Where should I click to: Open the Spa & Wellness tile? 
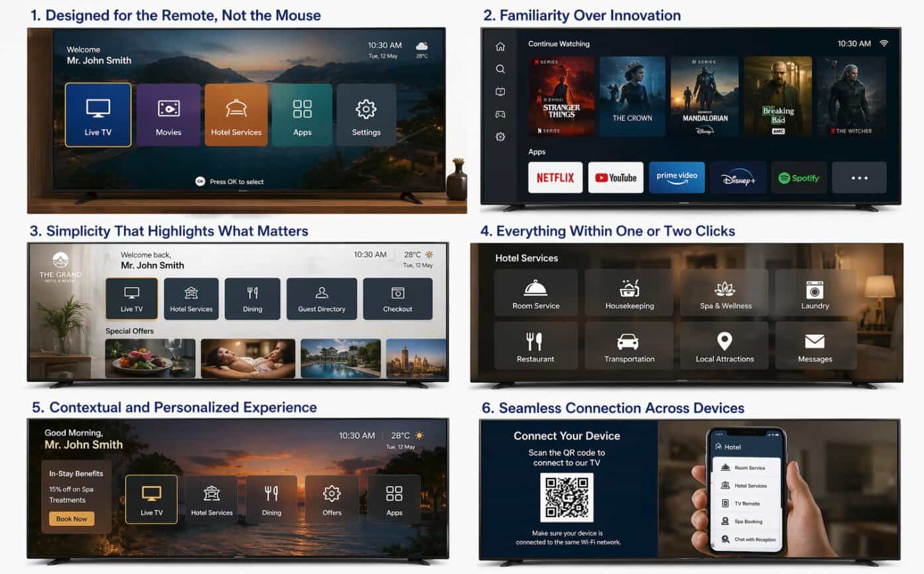pyautogui.click(x=724, y=292)
